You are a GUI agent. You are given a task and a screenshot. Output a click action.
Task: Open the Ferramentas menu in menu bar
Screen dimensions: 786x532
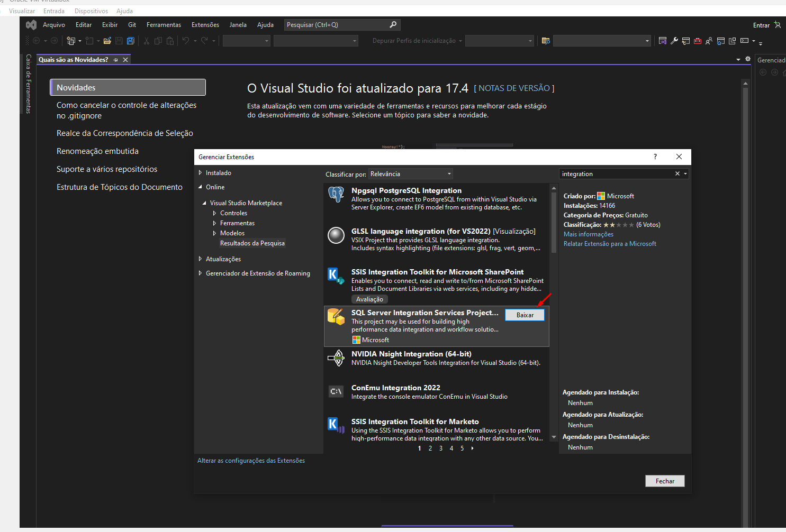pos(164,25)
